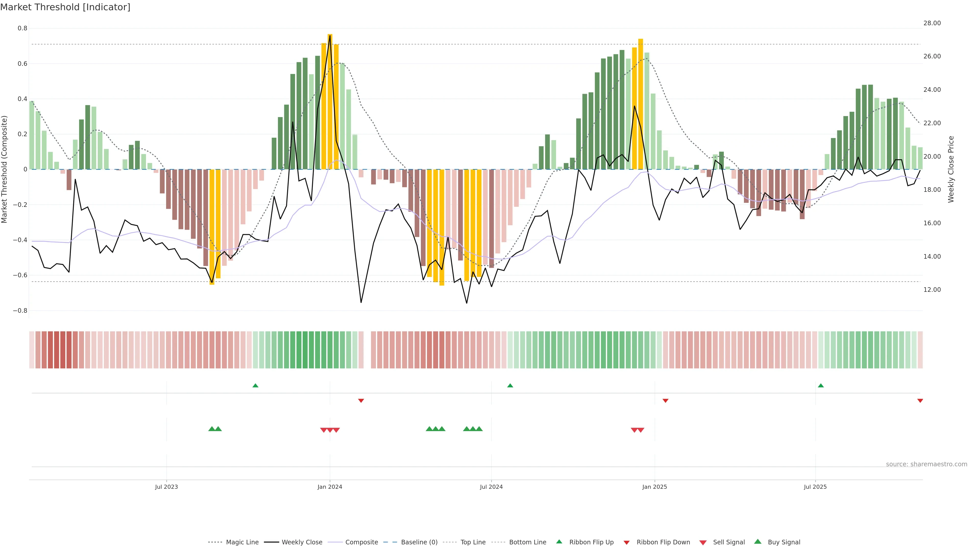980x551 pixels.
Task: Click the Ribbon Flip Up legend triangle icon
Action: pyautogui.click(x=559, y=542)
